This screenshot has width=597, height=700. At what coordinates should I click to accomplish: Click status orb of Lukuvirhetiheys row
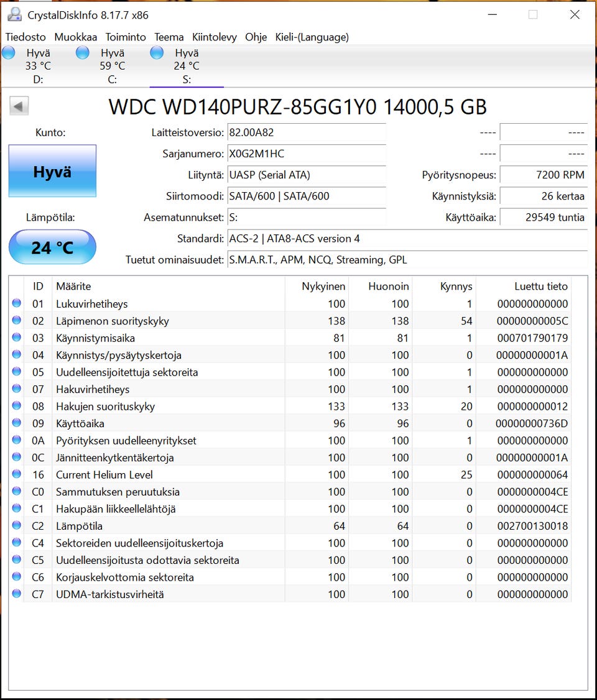pyautogui.click(x=17, y=303)
